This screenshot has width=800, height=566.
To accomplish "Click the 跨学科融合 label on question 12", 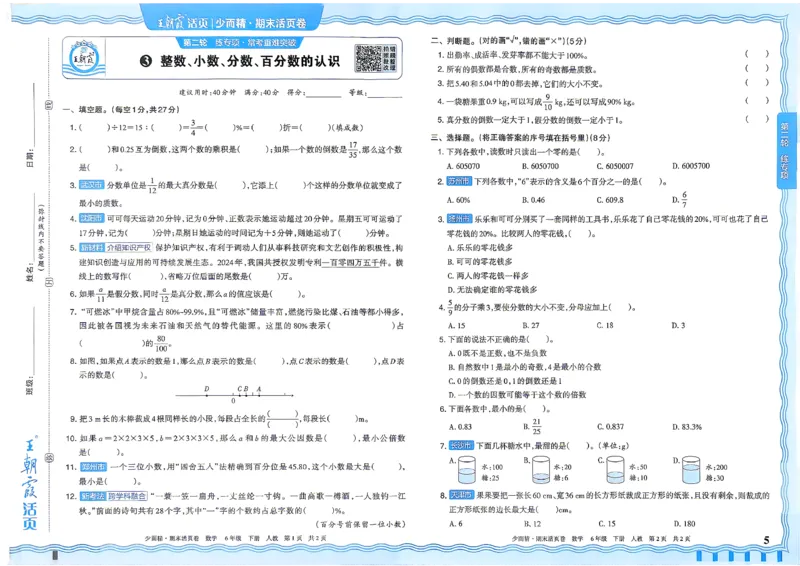I will [127, 496].
